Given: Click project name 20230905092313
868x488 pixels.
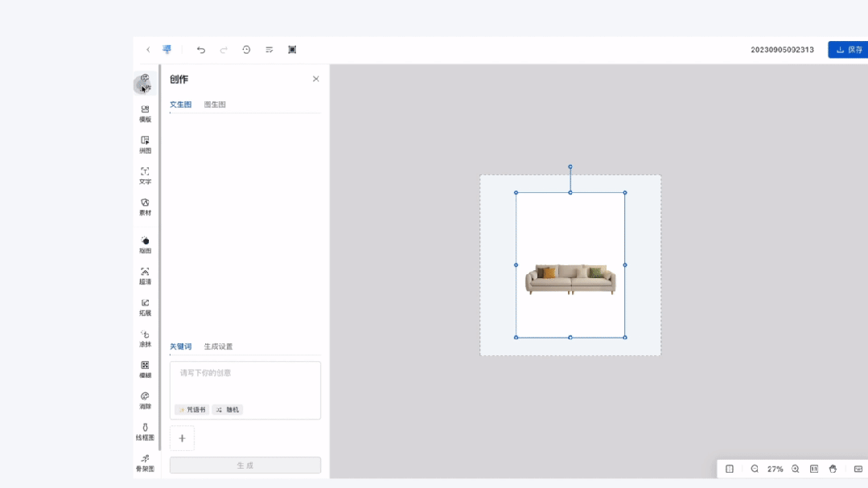Looking at the screenshot, I should (782, 50).
